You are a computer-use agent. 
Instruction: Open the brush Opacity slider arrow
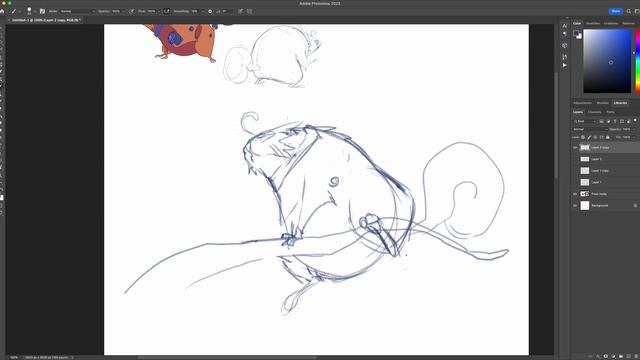coord(124,11)
